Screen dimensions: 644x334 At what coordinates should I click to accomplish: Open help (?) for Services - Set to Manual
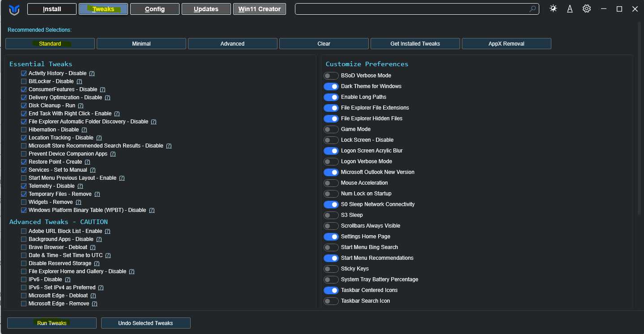point(93,170)
